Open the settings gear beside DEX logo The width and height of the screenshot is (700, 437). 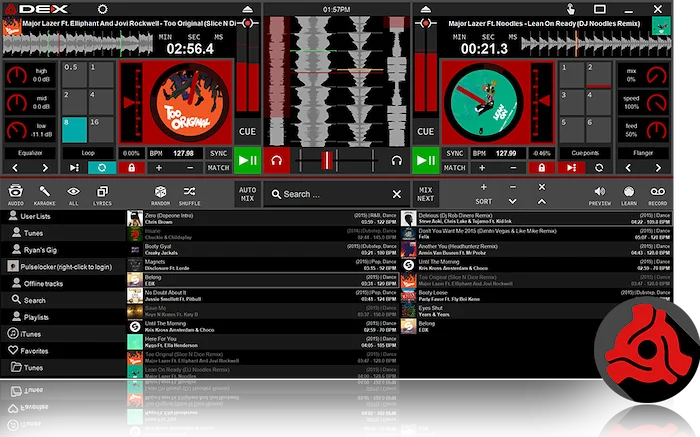pos(101,9)
